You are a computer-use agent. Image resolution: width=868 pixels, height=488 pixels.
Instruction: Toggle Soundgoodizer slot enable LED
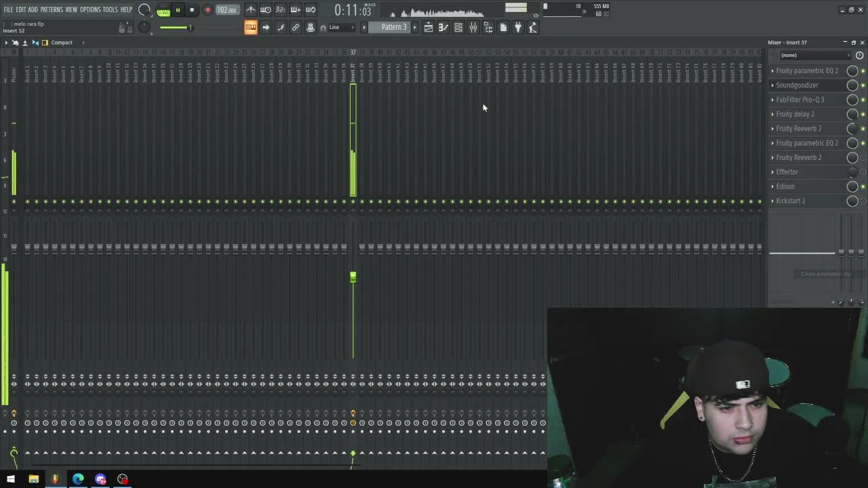point(863,85)
